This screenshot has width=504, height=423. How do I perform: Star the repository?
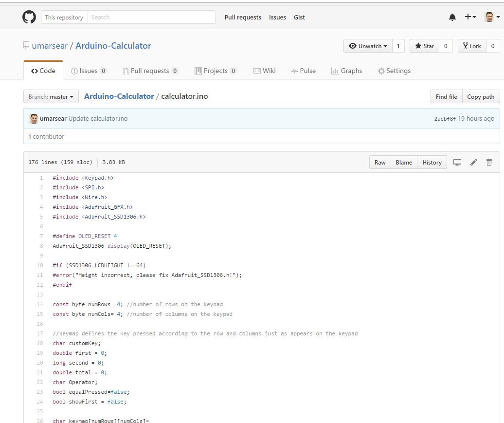click(x=424, y=46)
